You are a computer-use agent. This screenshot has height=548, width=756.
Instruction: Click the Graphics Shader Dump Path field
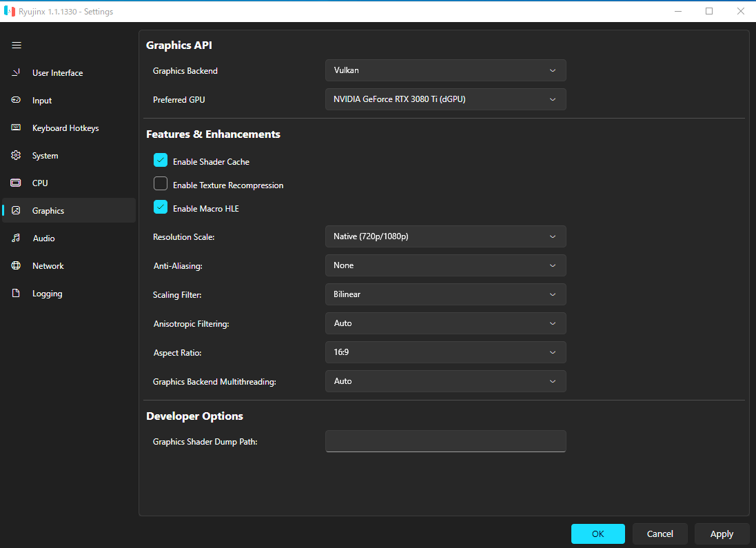[445, 441]
